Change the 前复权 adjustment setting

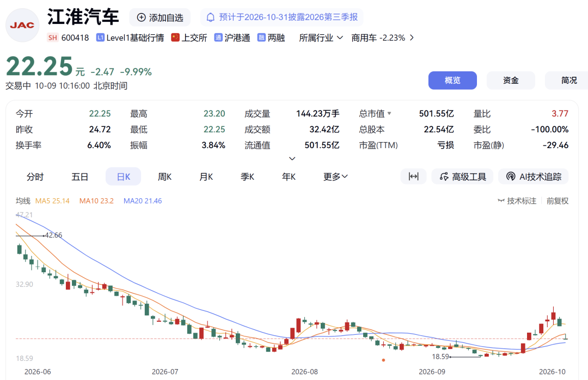click(x=558, y=201)
